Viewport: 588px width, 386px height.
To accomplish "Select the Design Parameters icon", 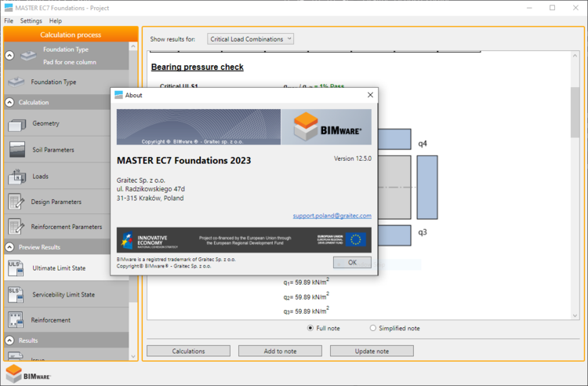I will point(16,202).
